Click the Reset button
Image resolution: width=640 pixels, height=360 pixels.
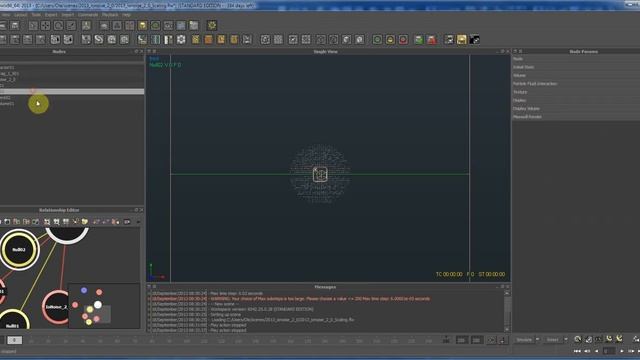tap(553, 340)
